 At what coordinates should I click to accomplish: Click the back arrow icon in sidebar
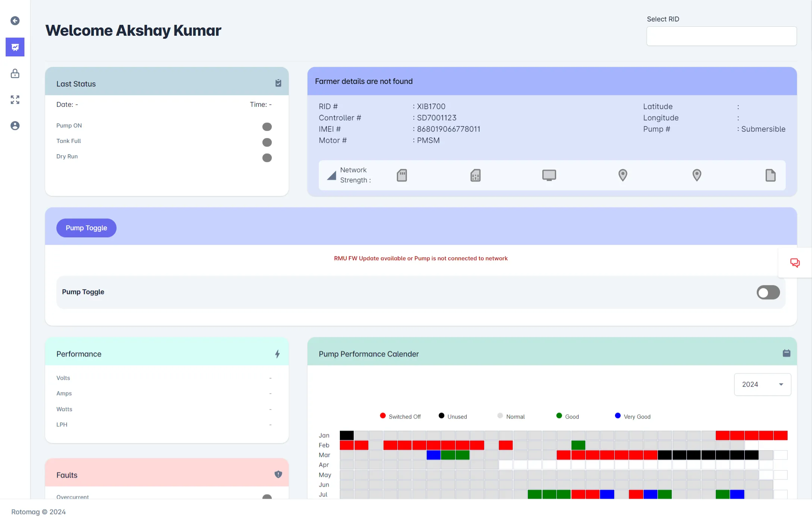15,21
